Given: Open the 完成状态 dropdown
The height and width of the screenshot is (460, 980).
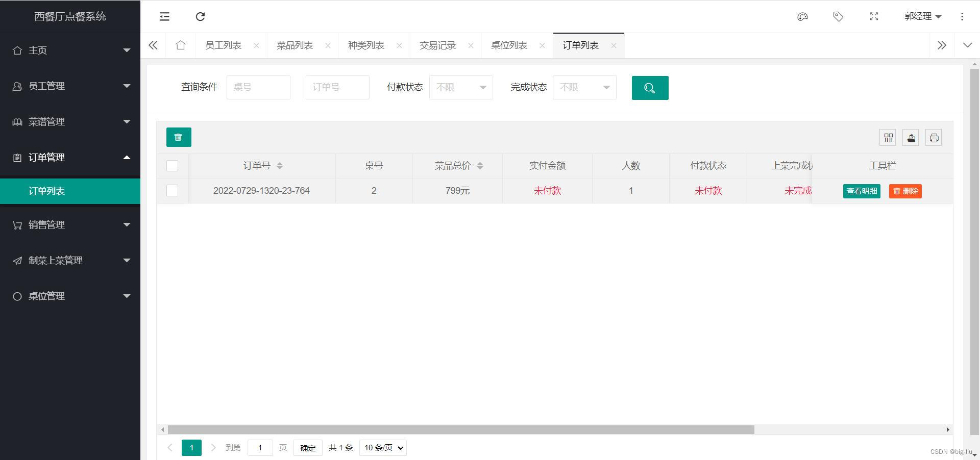Looking at the screenshot, I should (584, 87).
